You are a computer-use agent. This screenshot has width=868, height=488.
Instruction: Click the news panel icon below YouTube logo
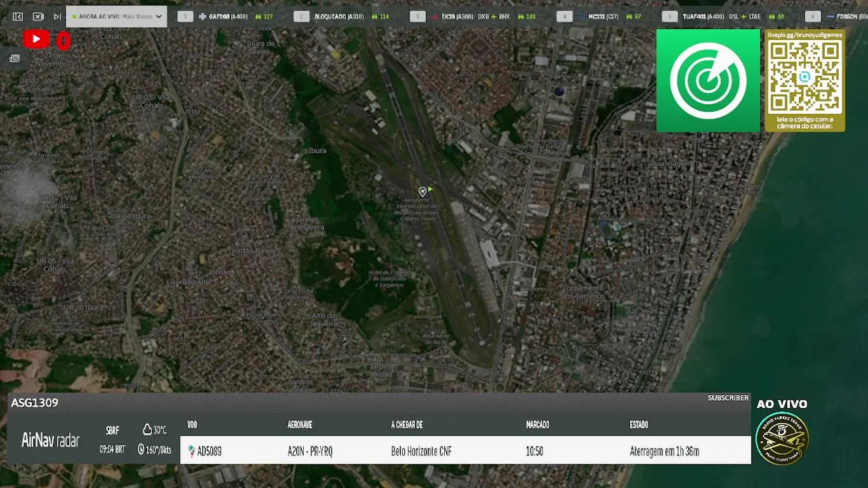pyautogui.click(x=14, y=59)
